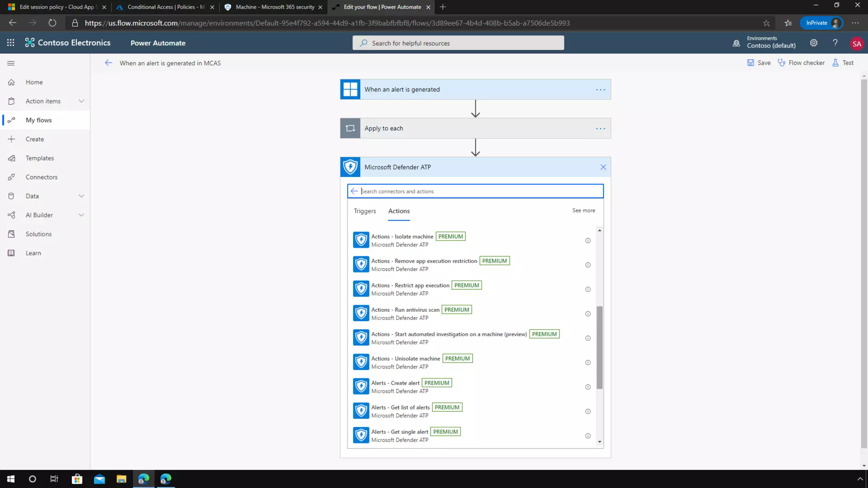Click the Apply to each loop icon
This screenshot has height=488, width=868.
[350, 128]
